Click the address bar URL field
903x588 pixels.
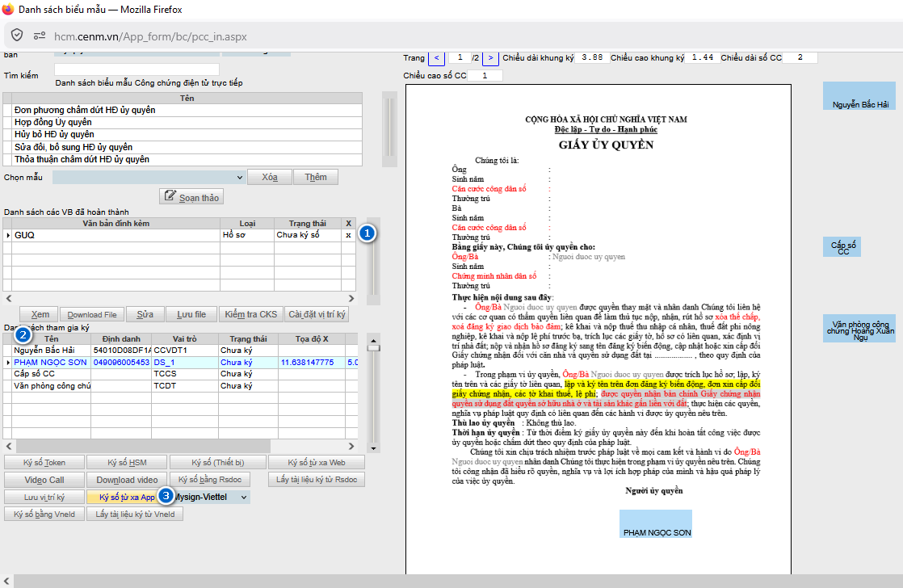click(x=150, y=36)
